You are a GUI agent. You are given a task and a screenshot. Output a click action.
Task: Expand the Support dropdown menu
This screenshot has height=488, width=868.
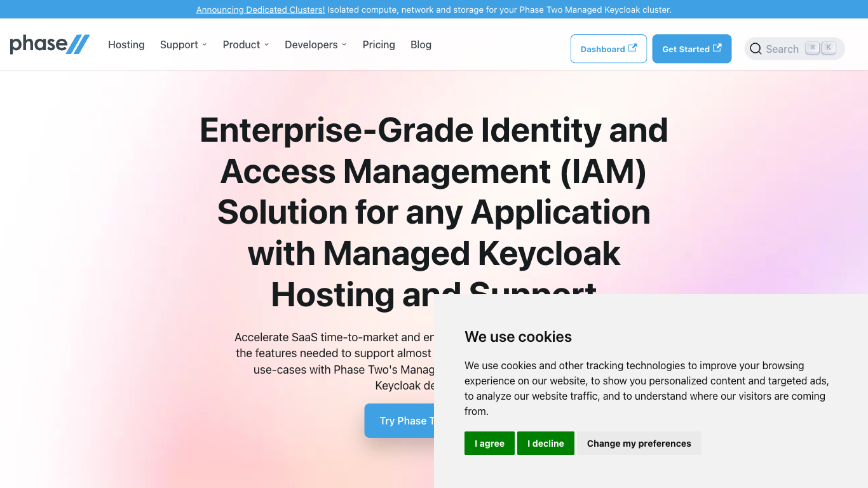184,44
